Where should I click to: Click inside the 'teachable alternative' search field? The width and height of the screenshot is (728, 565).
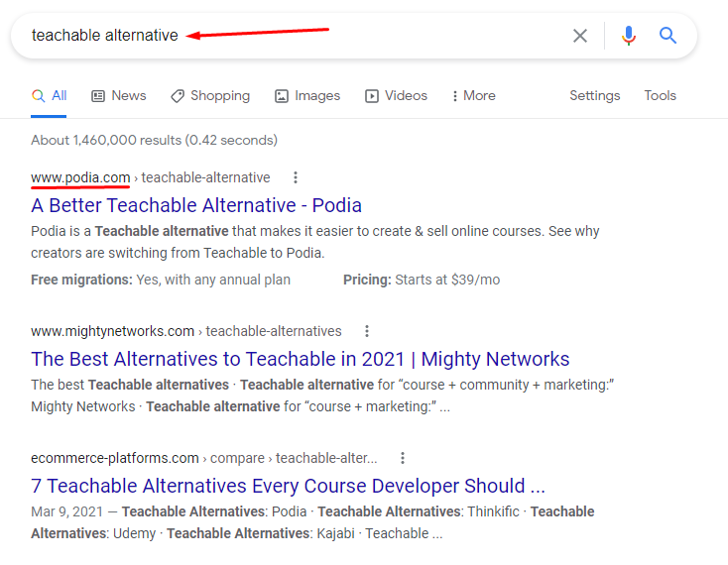click(298, 36)
